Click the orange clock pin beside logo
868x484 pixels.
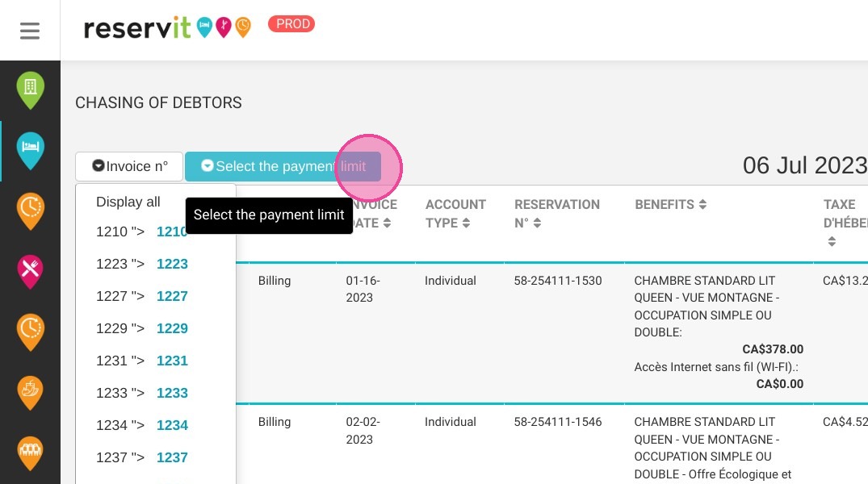pos(243,27)
